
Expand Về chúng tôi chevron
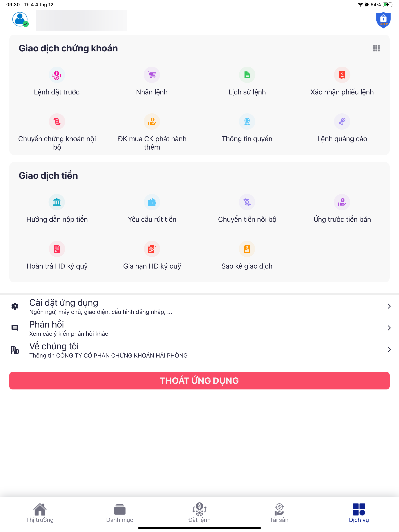click(389, 350)
